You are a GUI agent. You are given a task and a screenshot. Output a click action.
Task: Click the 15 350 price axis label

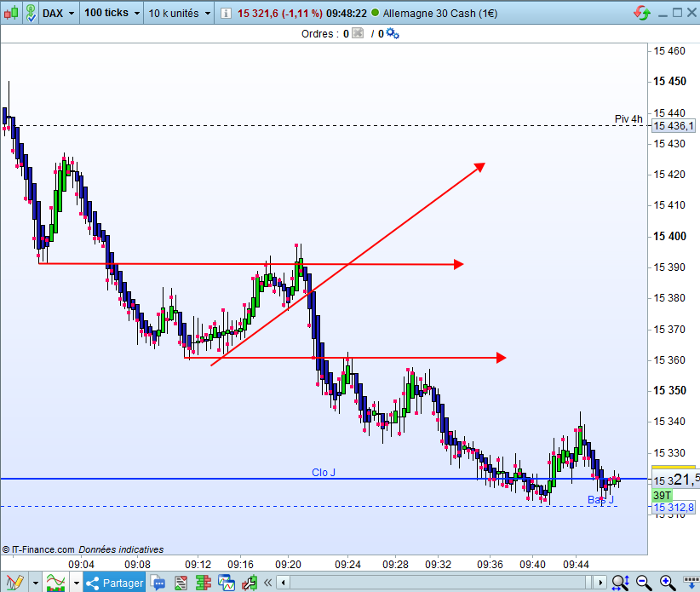[x=669, y=390]
